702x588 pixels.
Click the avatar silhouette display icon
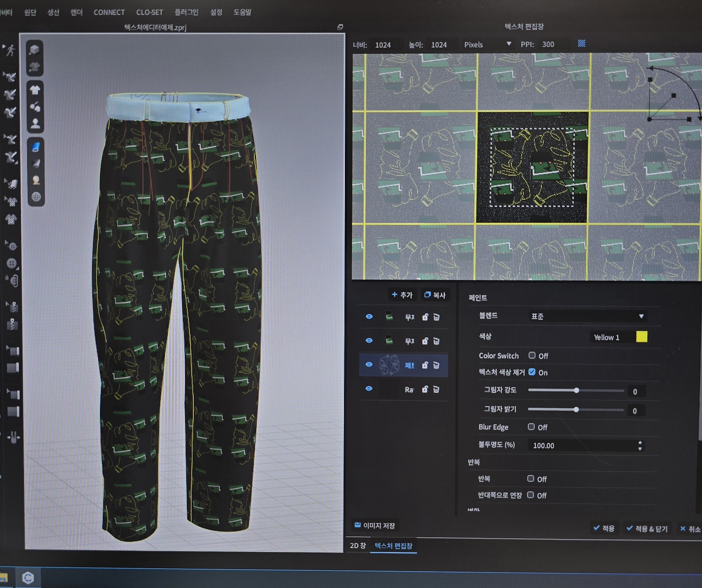pos(35,123)
